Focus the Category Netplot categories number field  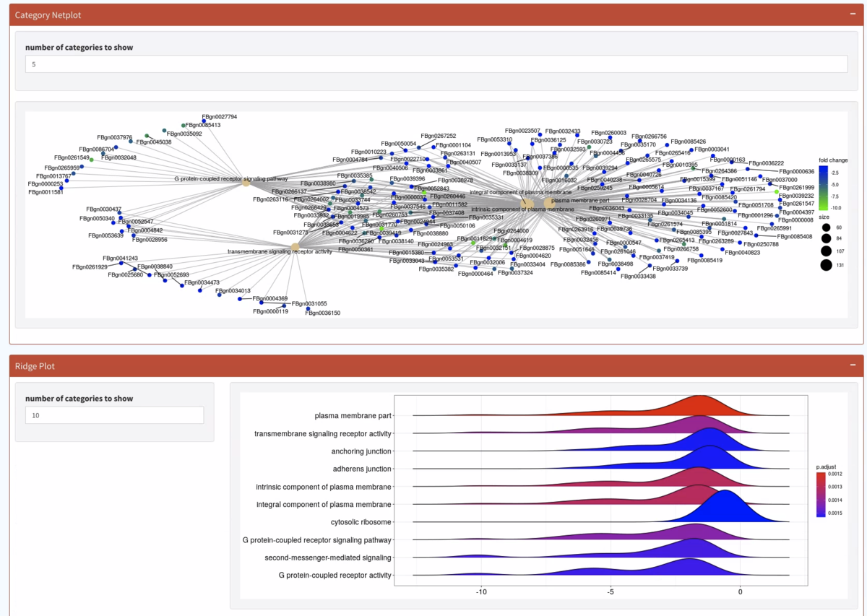tap(436, 64)
